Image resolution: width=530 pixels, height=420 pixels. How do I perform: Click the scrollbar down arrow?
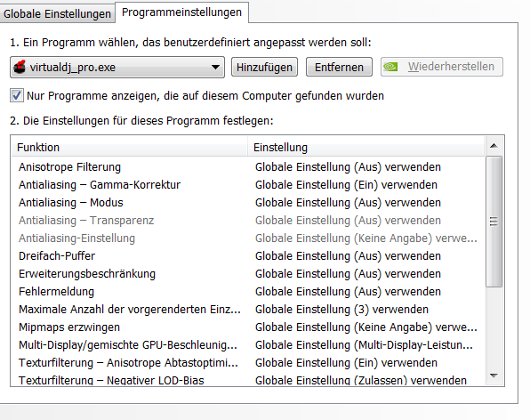(494, 376)
